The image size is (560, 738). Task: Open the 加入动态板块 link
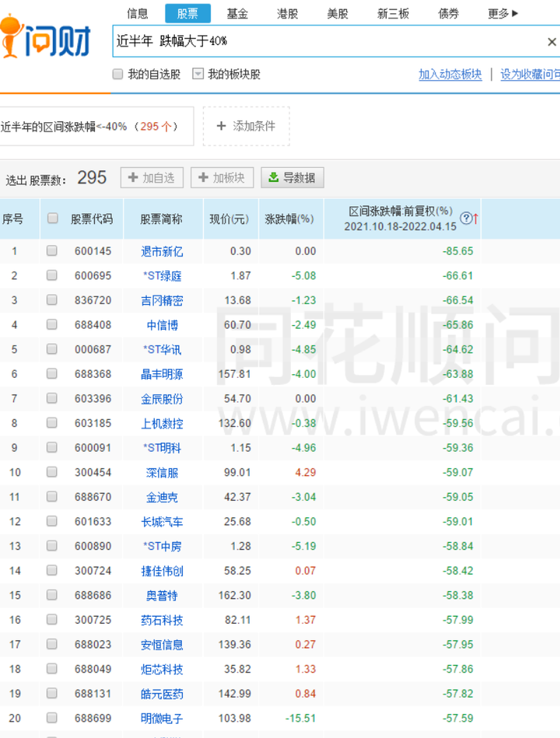pos(450,75)
